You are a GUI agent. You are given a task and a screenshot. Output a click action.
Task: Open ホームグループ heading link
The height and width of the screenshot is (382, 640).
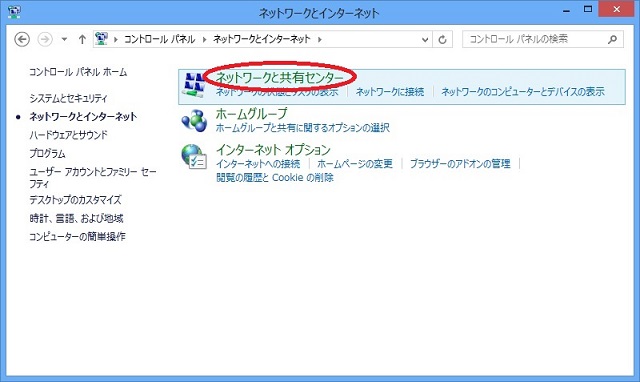click(x=251, y=113)
